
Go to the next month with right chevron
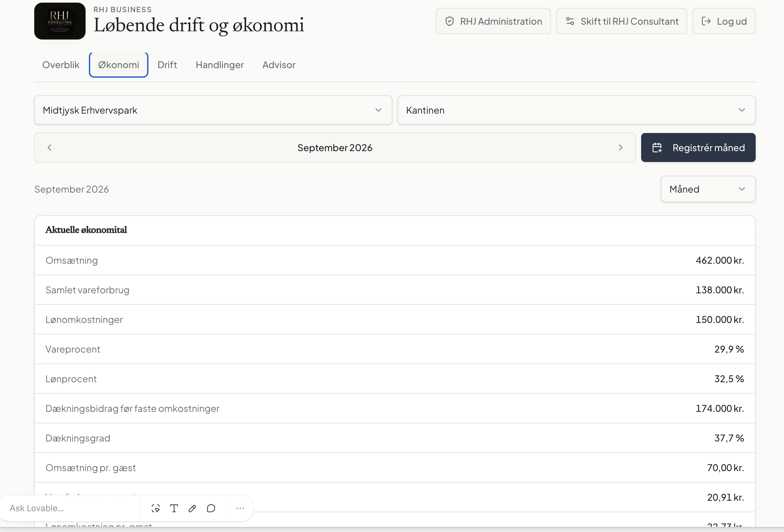coord(620,147)
